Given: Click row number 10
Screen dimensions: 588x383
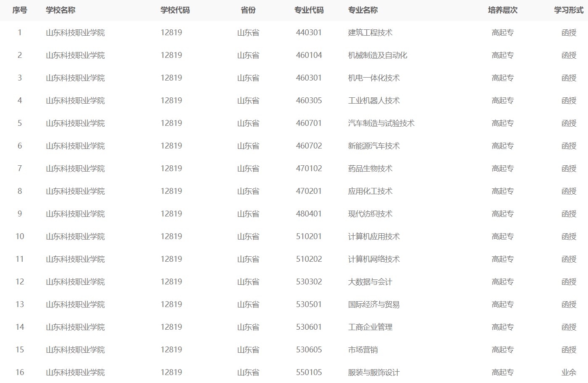Looking at the screenshot, I should 20,237.
